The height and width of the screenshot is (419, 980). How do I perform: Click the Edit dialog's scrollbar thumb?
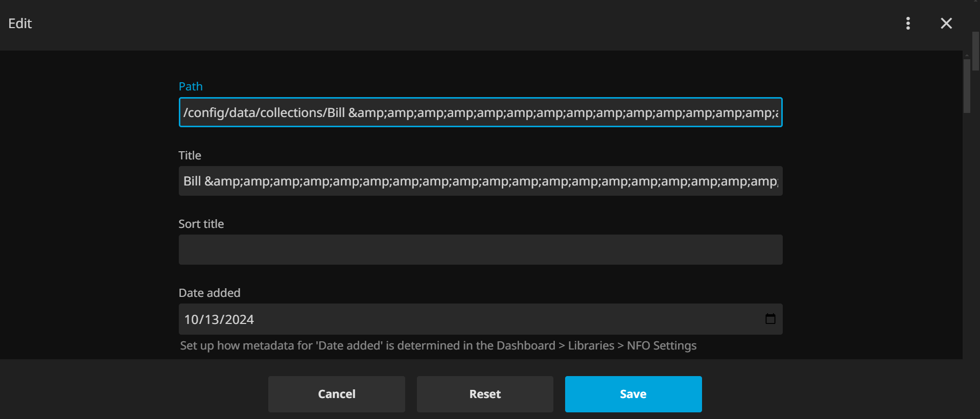point(967,86)
